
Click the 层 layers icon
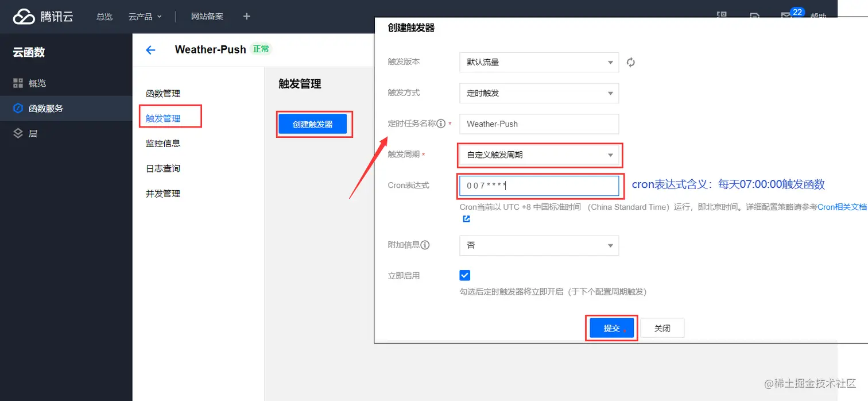click(18, 133)
